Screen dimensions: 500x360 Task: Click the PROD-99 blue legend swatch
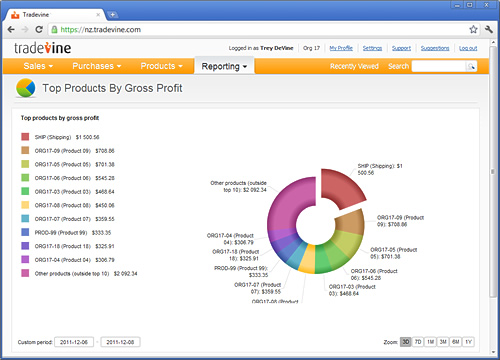(x=25, y=232)
